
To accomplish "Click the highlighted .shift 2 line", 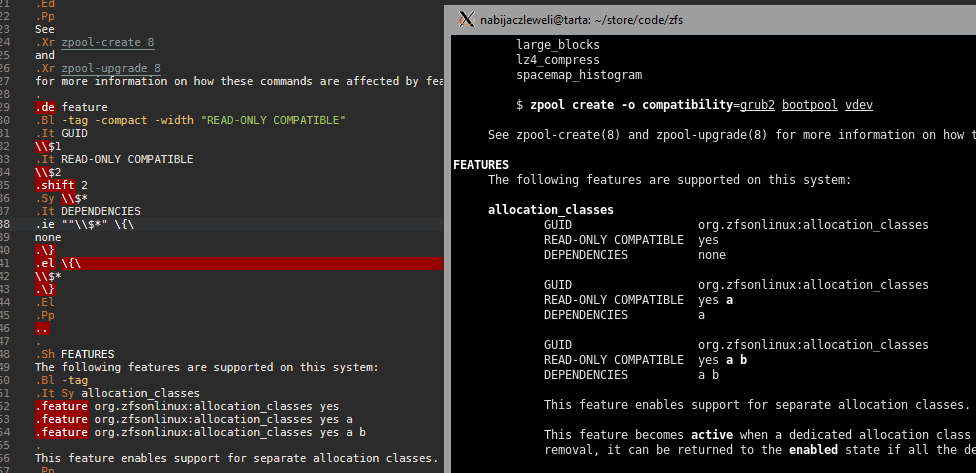I will click(61, 185).
